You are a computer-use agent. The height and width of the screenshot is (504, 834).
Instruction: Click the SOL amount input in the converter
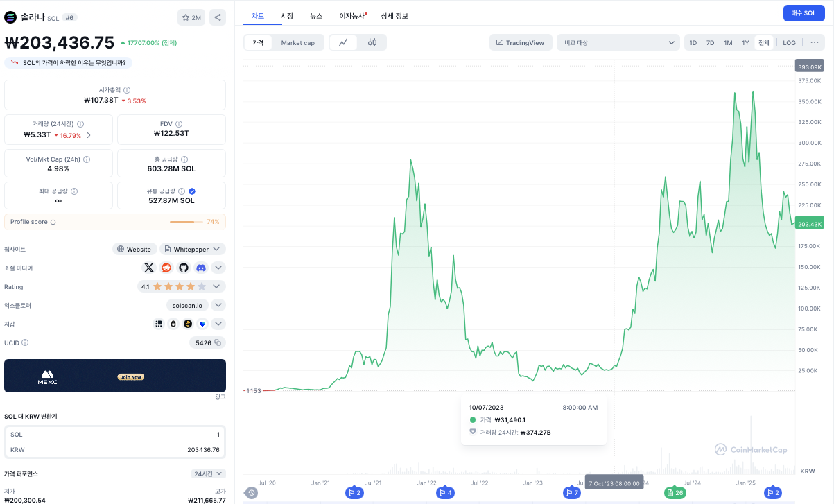coord(115,434)
